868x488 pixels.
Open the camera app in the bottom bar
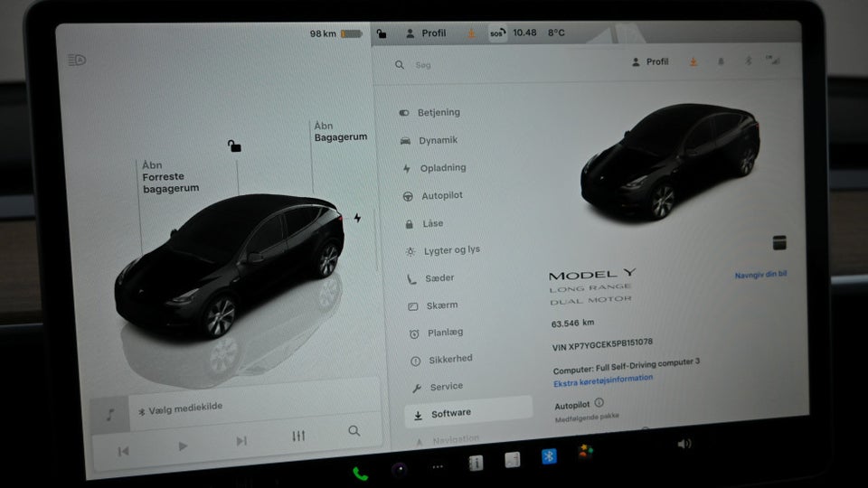tap(400, 470)
